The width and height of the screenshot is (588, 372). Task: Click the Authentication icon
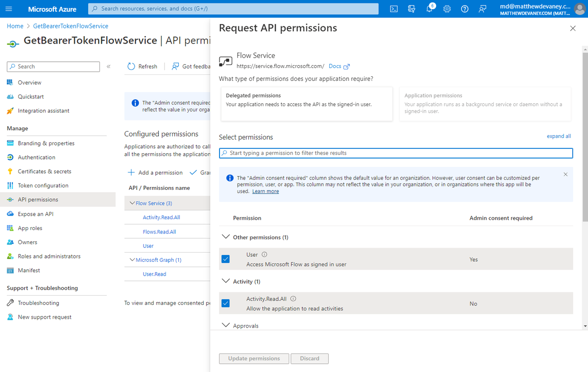[10, 157]
